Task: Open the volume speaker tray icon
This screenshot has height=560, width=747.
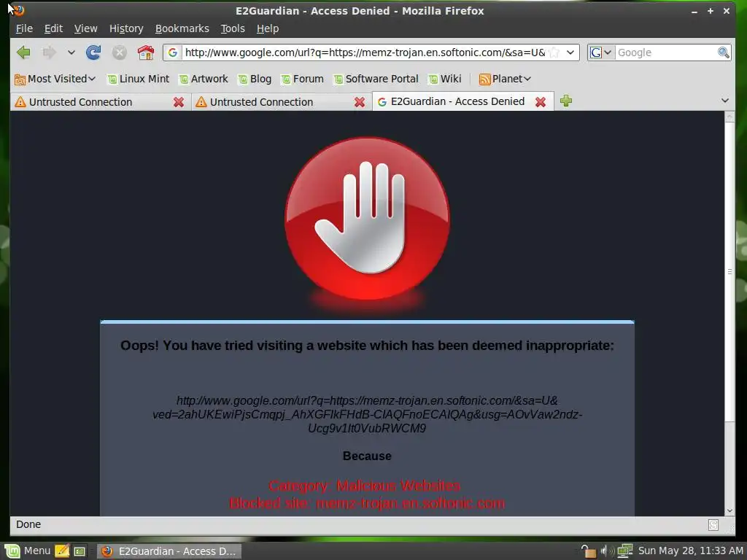Action: tap(606, 551)
